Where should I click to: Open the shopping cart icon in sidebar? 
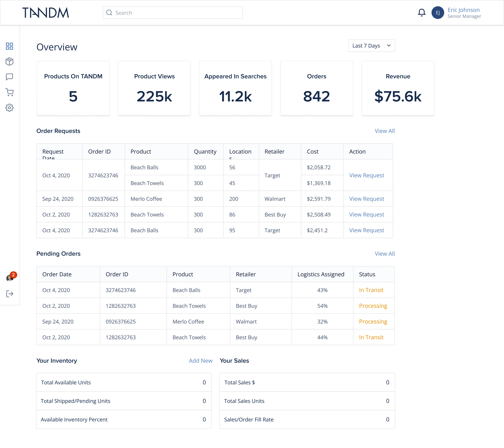click(9, 92)
